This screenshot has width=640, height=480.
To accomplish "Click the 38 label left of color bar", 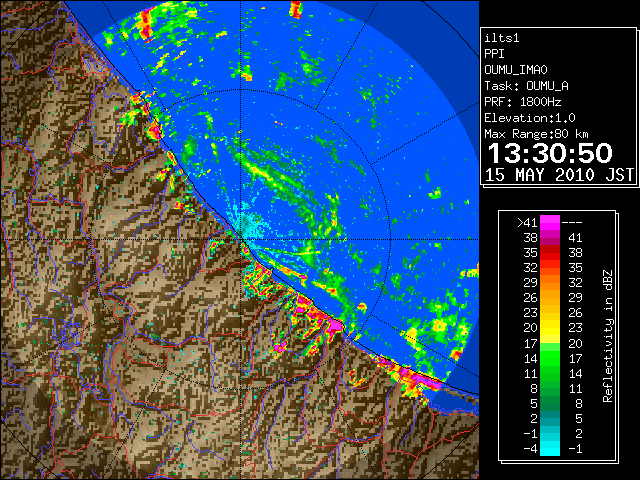I will (531, 238).
